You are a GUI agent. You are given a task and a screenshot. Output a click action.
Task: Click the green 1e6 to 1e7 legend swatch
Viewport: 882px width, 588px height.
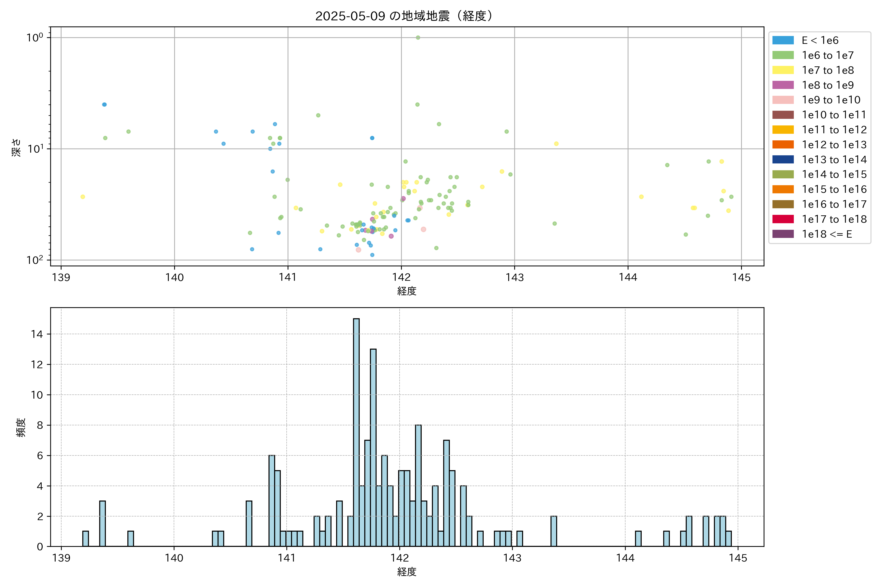tap(783, 55)
